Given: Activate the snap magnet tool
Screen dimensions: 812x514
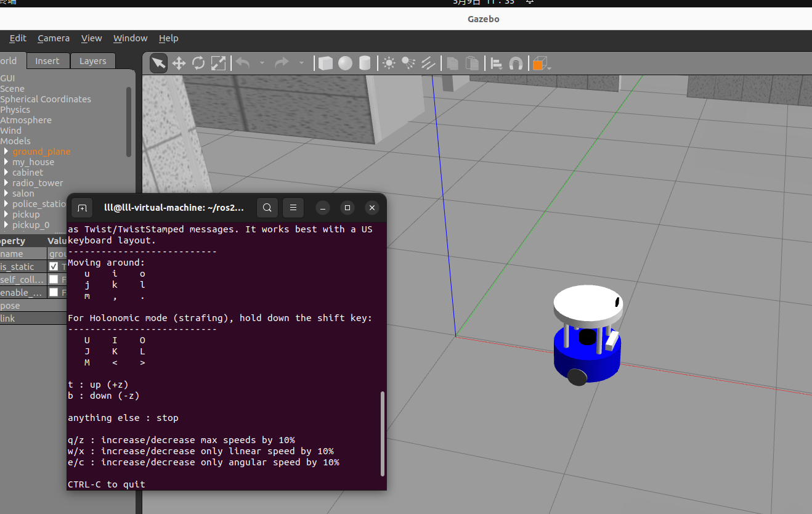Looking at the screenshot, I should [516, 63].
